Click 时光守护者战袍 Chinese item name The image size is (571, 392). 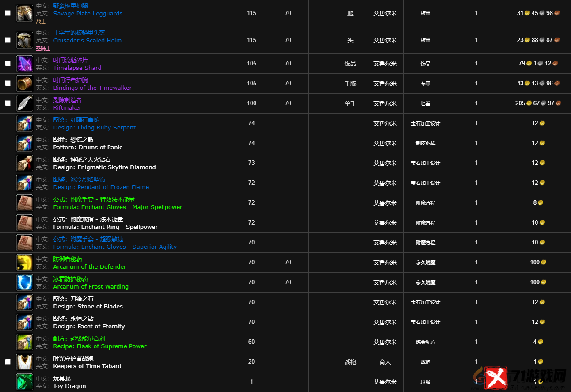(x=73, y=358)
